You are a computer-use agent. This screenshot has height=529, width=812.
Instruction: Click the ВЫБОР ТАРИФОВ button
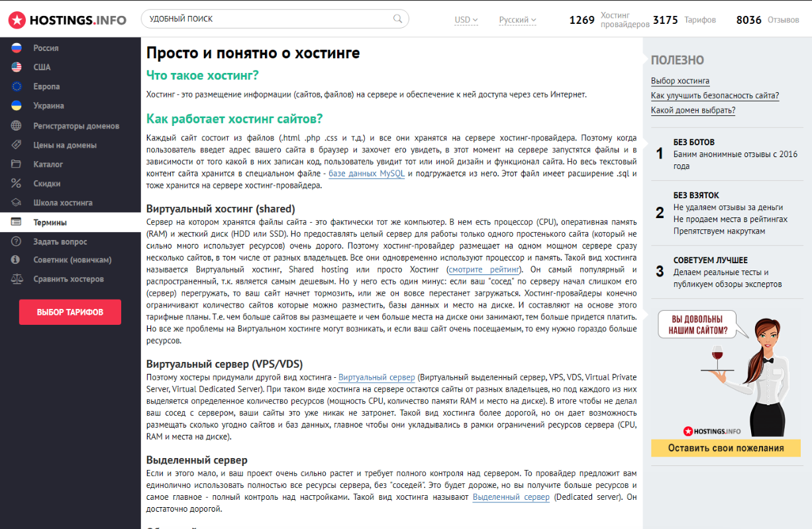(x=70, y=312)
